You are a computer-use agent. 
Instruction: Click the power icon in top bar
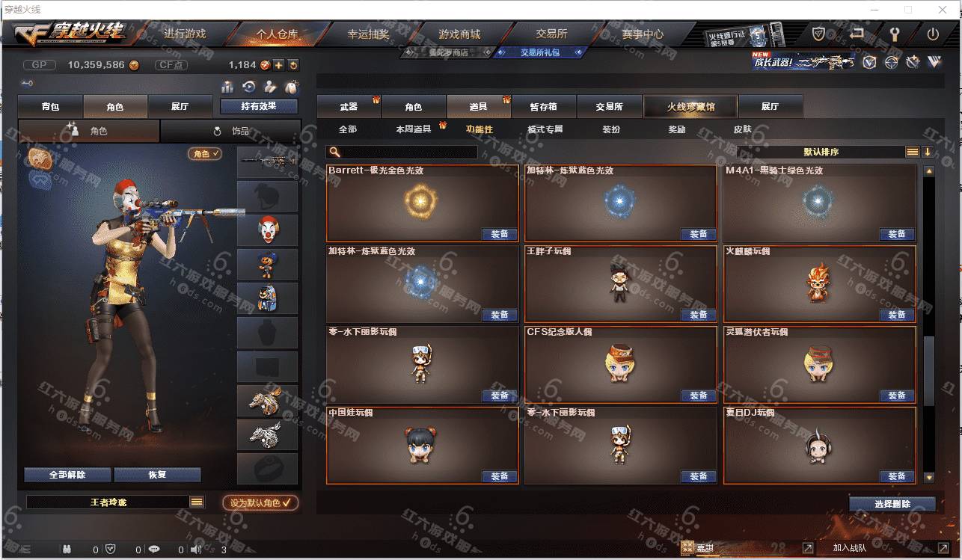[x=933, y=34]
